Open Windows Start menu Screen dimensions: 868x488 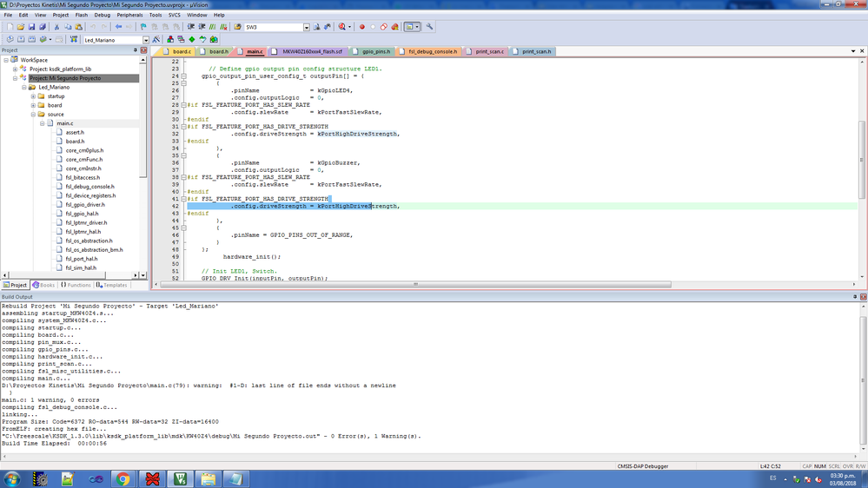[x=12, y=479]
